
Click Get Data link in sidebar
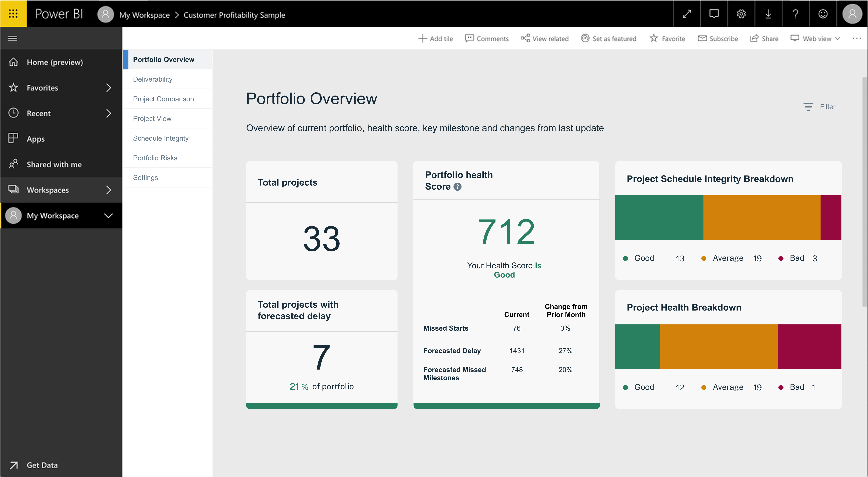pyautogui.click(x=42, y=465)
